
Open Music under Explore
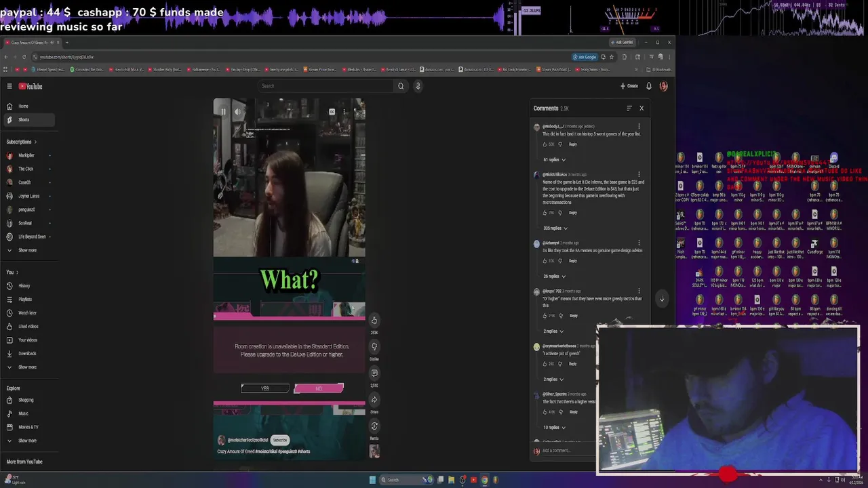28,413
